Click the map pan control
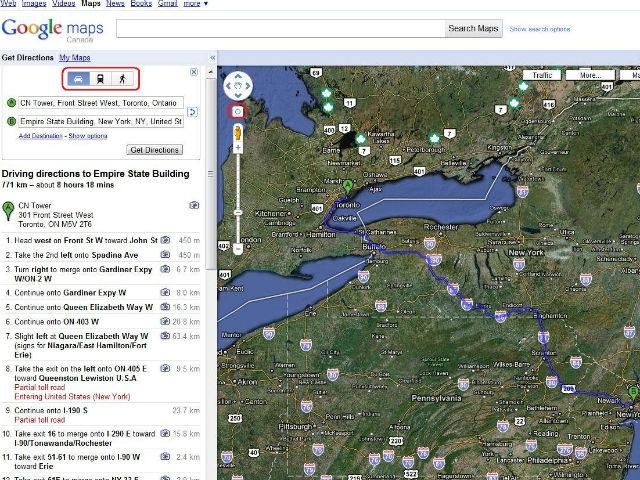The image size is (640, 480). pyautogui.click(x=238, y=86)
